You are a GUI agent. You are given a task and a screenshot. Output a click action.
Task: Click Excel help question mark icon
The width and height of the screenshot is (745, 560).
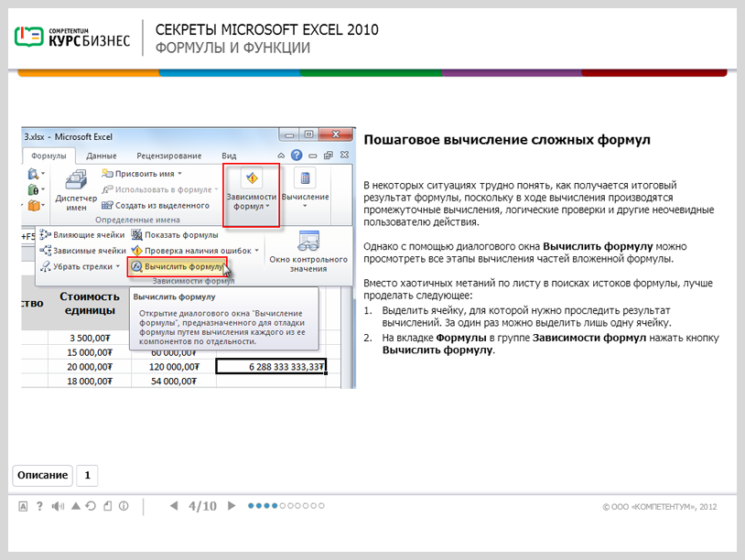point(297,156)
